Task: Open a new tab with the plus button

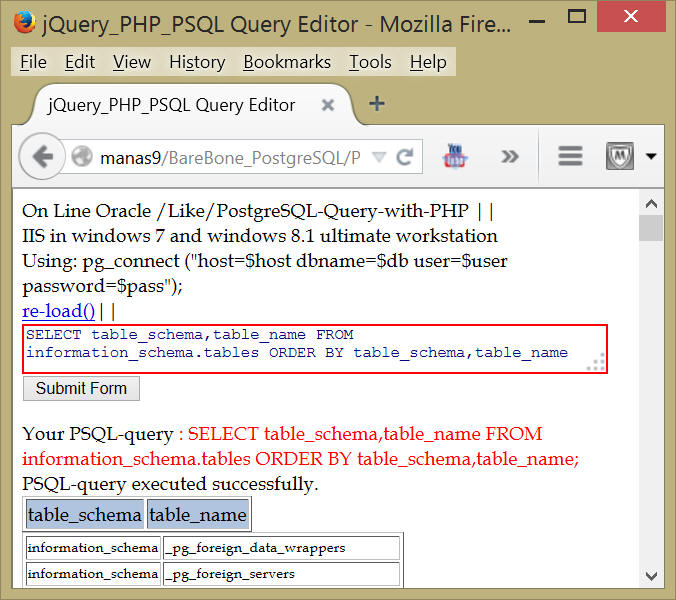Action: click(x=377, y=104)
